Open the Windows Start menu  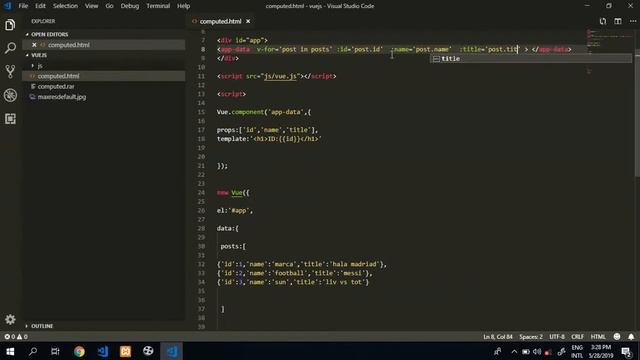pyautogui.click(x=10, y=351)
